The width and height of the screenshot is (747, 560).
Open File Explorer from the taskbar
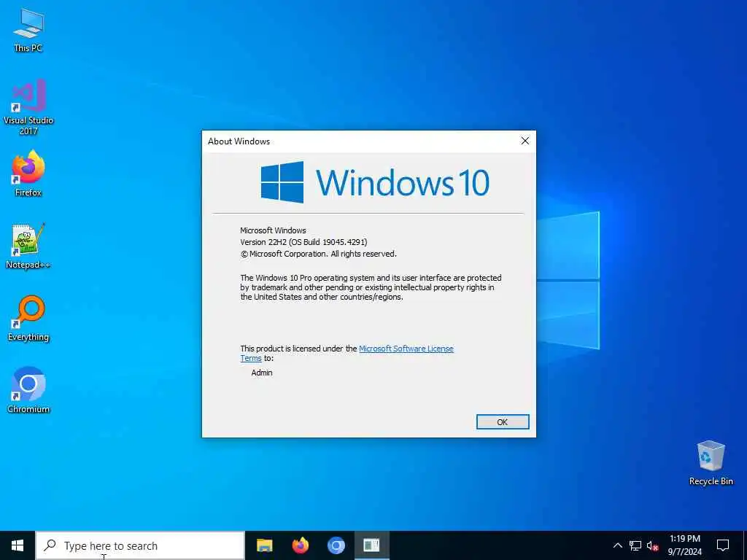pyautogui.click(x=264, y=545)
